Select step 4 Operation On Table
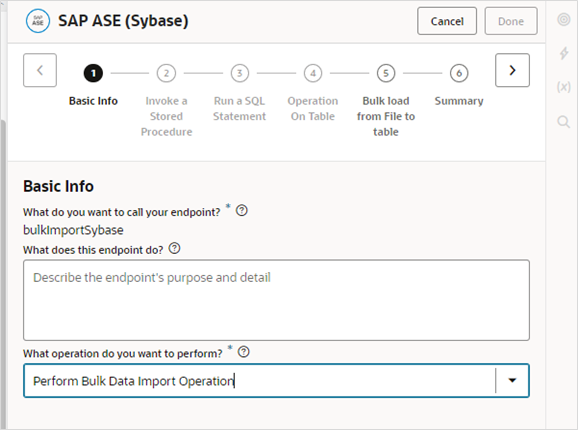 tap(313, 73)
